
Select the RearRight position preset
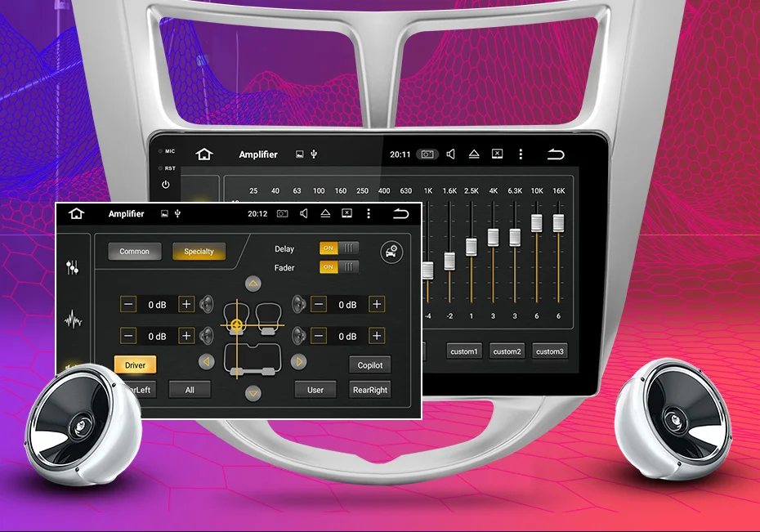pos(370,390)
